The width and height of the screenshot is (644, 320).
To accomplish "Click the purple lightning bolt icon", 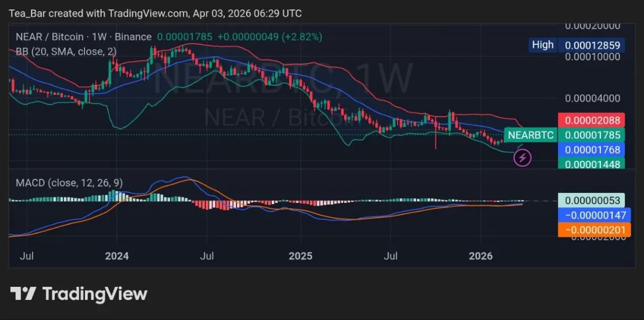I will tap(522, 157).
